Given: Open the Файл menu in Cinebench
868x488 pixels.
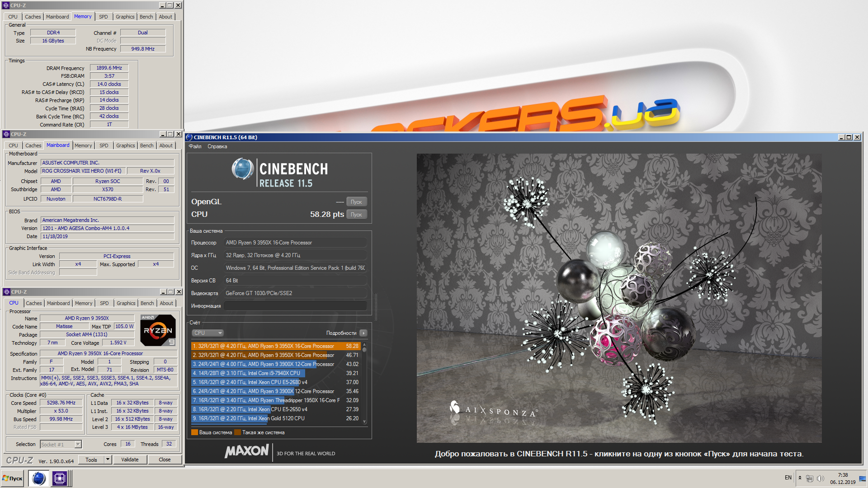Looking at the screenshot, I should pyautogui.click(x=195, y=146).
